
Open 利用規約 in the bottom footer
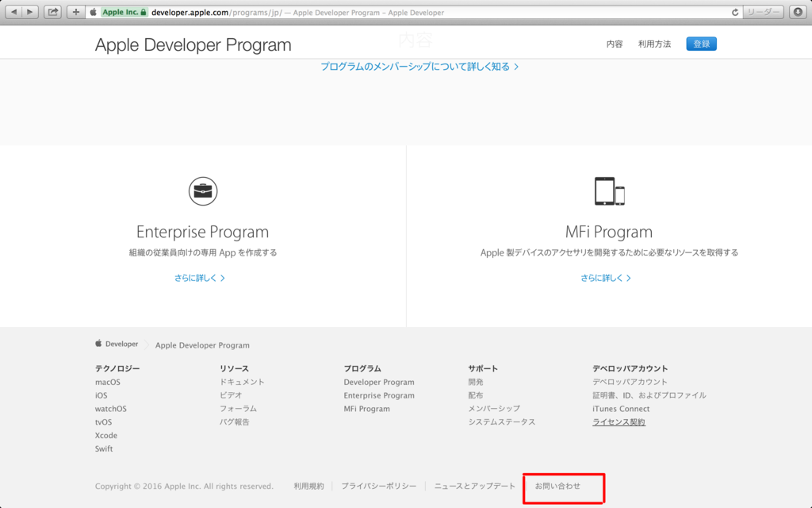[x=308, y=487]
